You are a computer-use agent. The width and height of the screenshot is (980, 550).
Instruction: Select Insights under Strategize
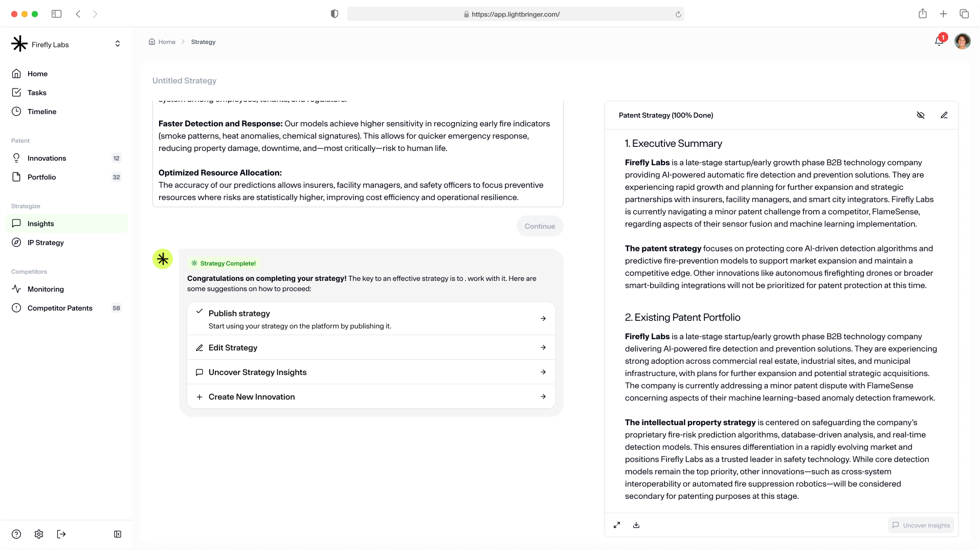click(x=66, y=224)
